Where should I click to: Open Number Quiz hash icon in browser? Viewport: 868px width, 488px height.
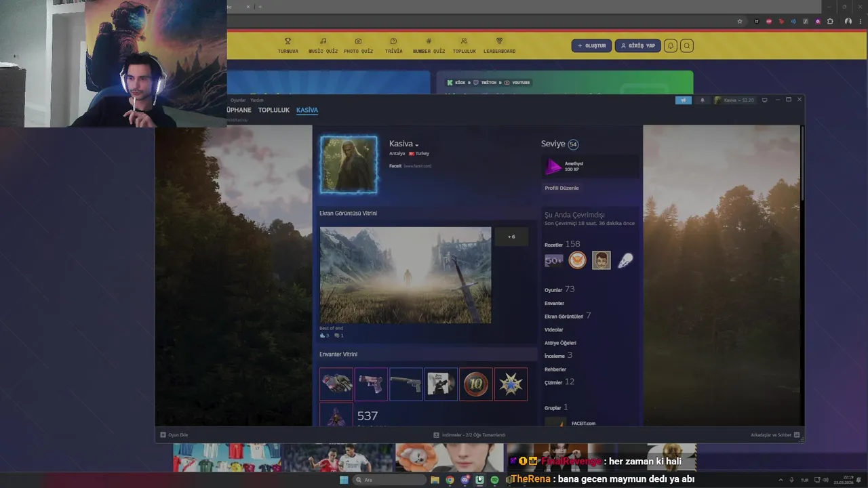pyautogui.click(x=429, y=41)
